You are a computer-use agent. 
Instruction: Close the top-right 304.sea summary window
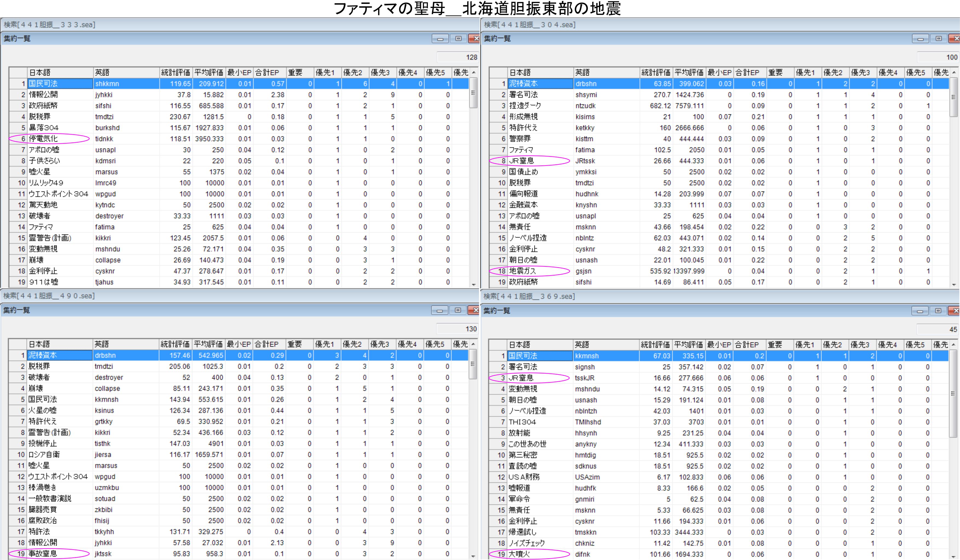click(x=955, y=39)
